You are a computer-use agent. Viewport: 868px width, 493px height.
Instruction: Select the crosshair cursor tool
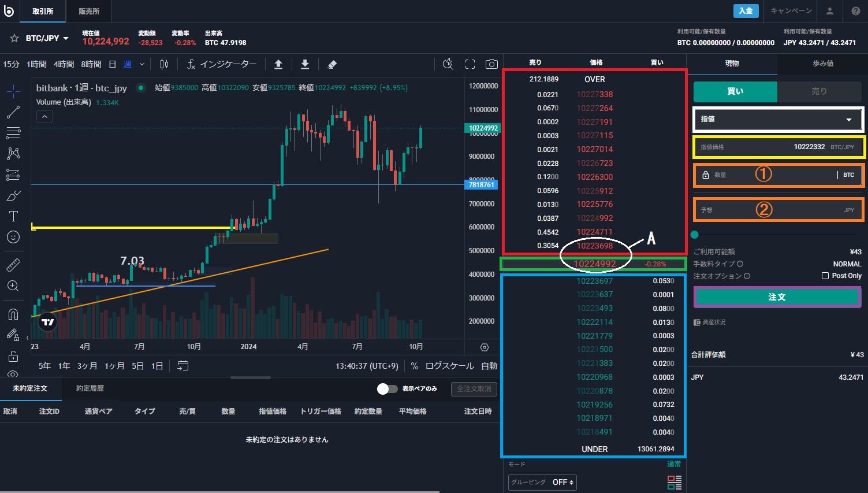13,91
